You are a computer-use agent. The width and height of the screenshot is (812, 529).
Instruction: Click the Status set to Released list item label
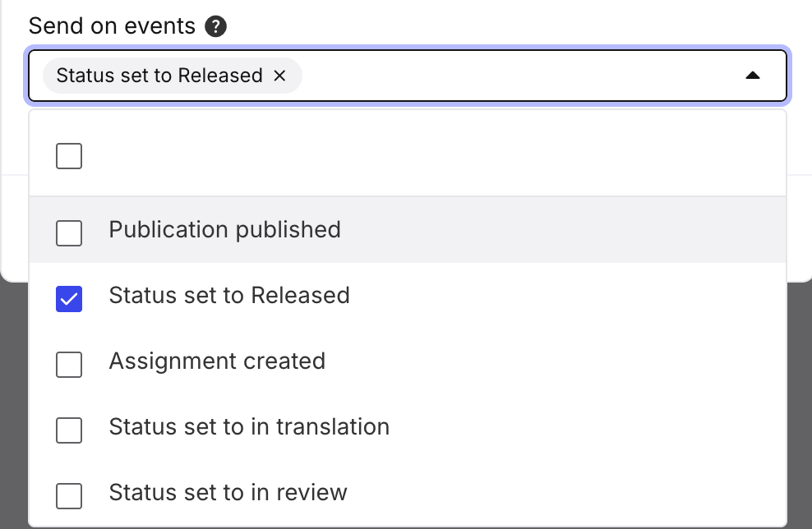(229, 296)
